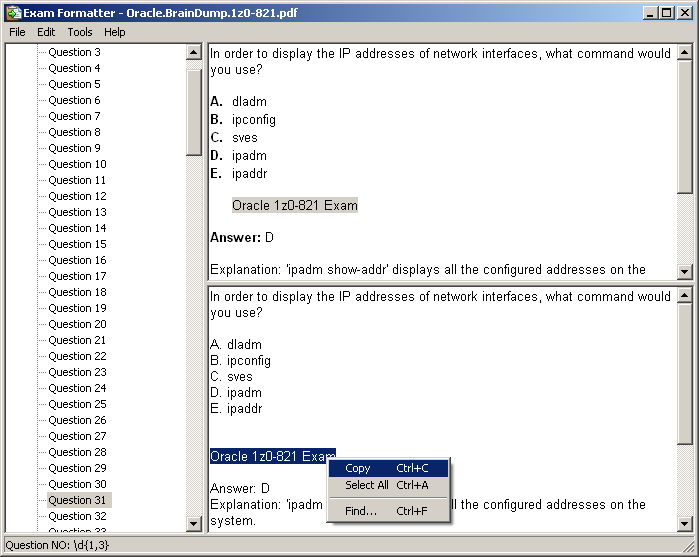699x557 pixels.
Task: Open the Help menu
Action: point(115,32)
